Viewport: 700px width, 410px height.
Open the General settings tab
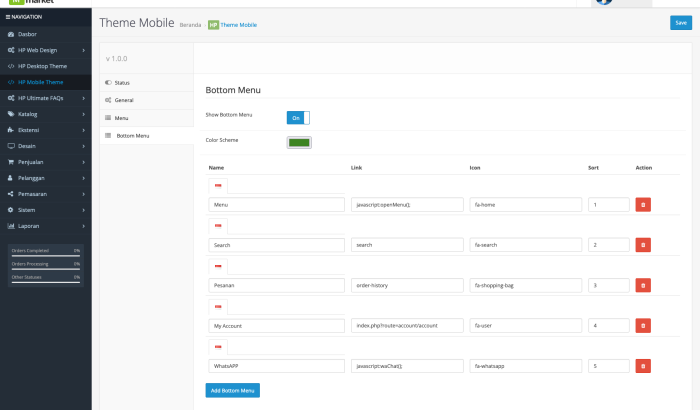[x=146, y=100]
